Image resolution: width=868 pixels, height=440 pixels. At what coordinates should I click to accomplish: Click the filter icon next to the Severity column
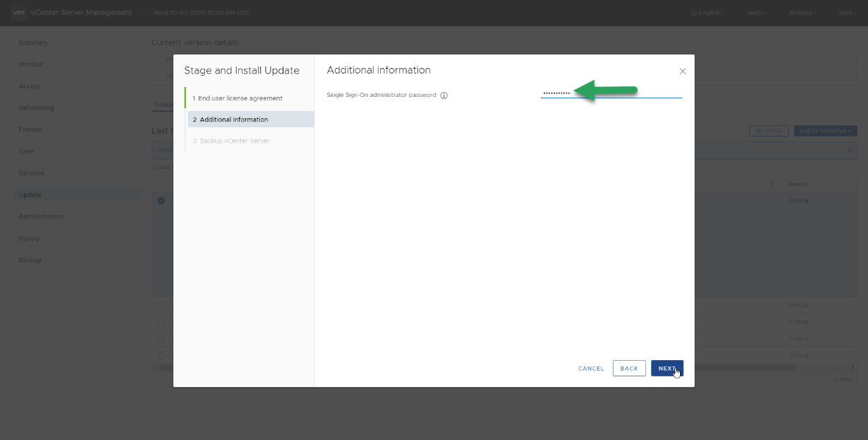click(x=772, y=185)
